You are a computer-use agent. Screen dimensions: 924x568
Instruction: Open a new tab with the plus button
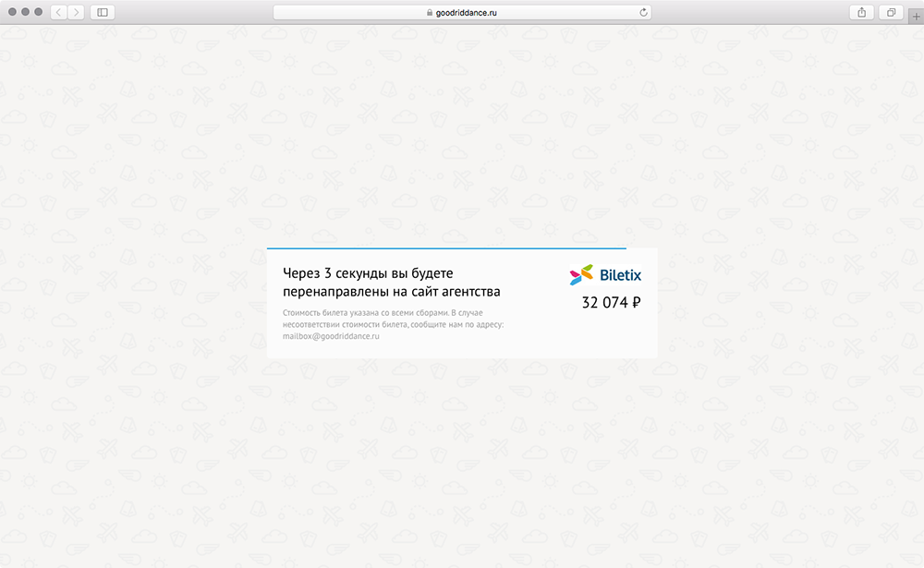(x=916, y=17)
